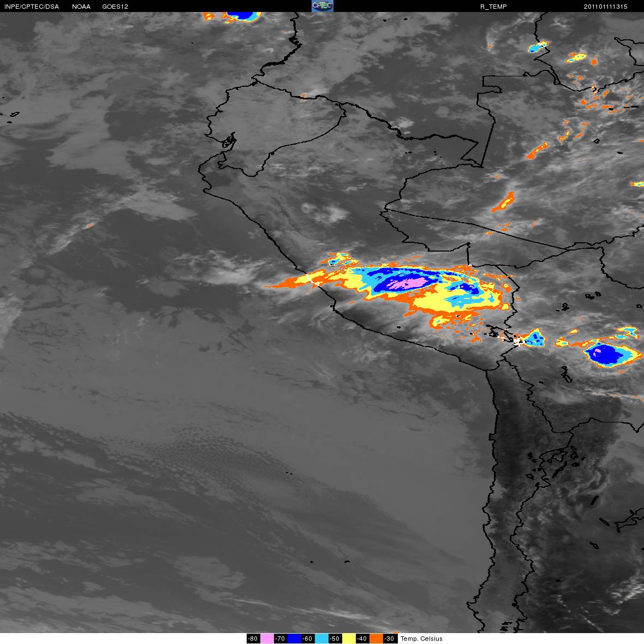This screenshot has width=644, height=644.
Task: Click the -60 legend value
Action: [308, 639]
